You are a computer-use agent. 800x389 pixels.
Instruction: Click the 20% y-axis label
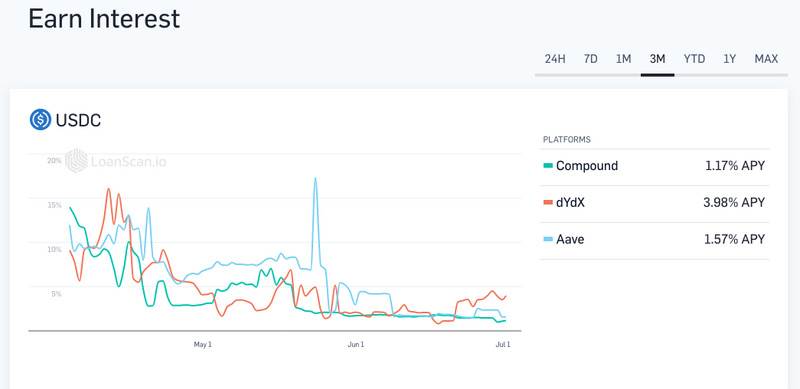(54, 160)
